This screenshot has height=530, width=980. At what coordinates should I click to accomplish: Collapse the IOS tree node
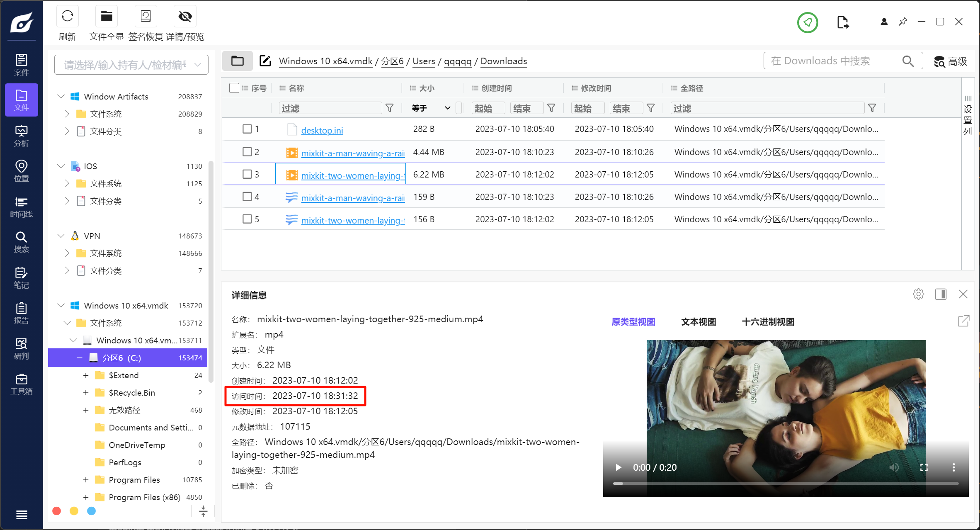click(x=61, y=166)
